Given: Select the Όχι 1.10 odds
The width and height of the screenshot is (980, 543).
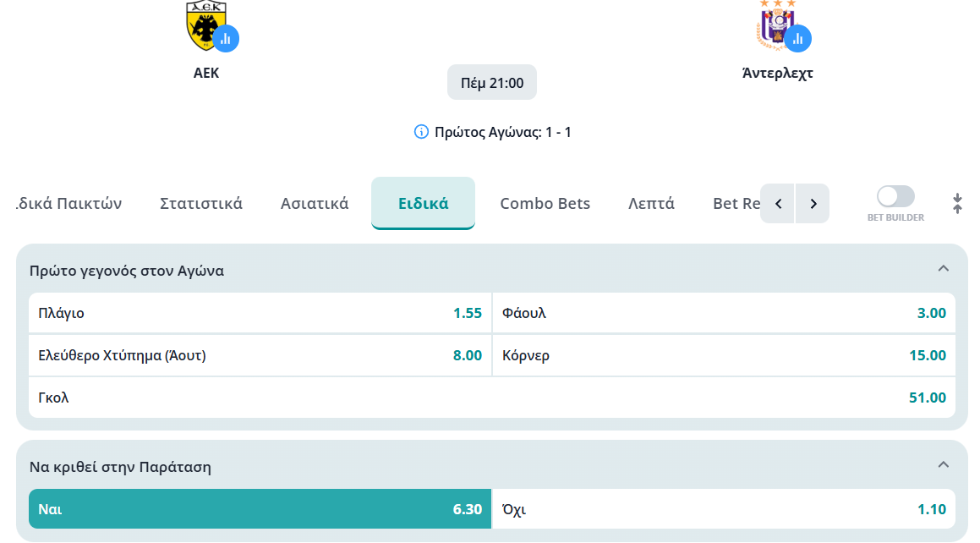Looking at the screenshot, I should point(724,509).
